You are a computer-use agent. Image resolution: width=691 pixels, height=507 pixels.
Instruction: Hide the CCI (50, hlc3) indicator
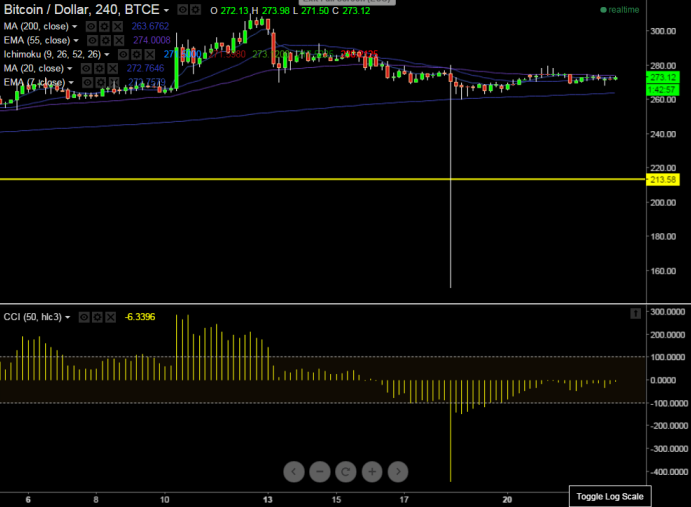click(84, 317)
